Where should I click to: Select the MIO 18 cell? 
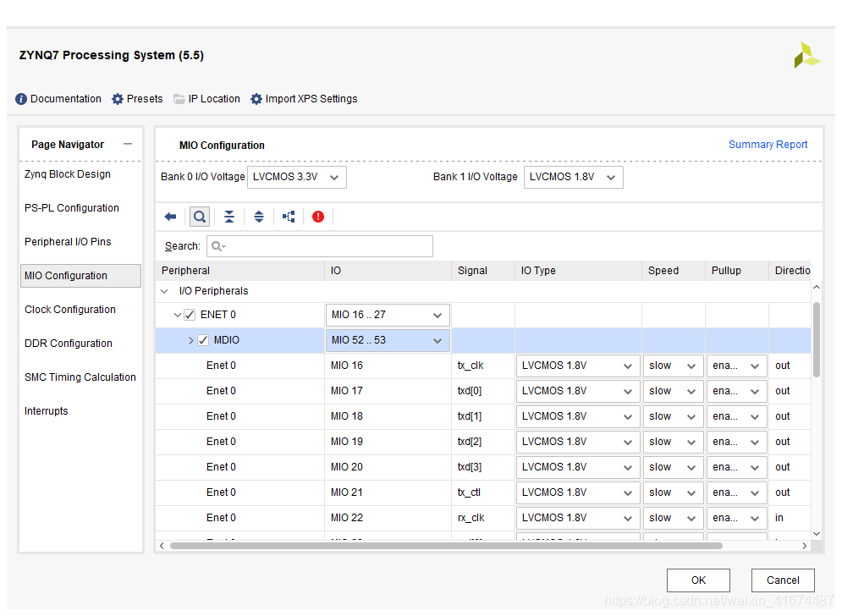tap(388, 417)
